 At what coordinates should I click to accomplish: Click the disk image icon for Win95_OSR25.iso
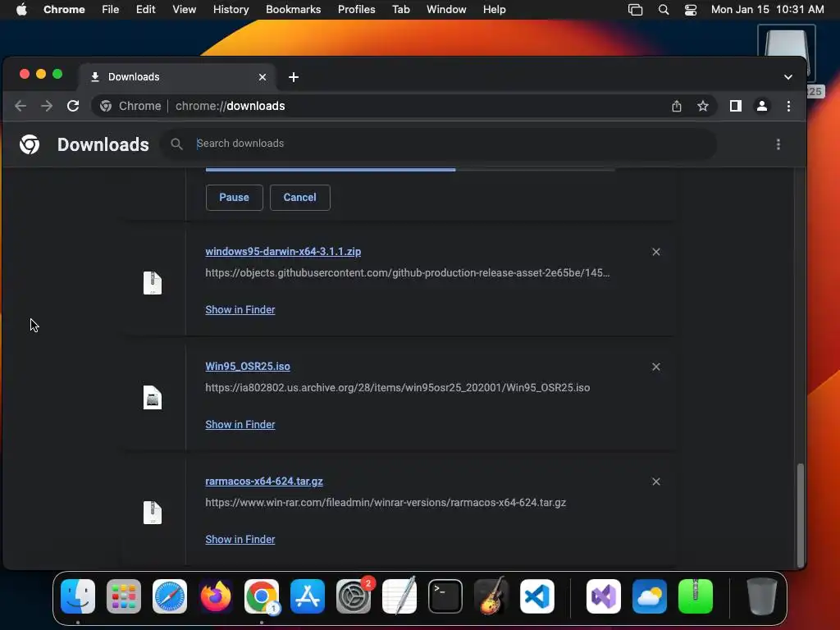point(152,398)
